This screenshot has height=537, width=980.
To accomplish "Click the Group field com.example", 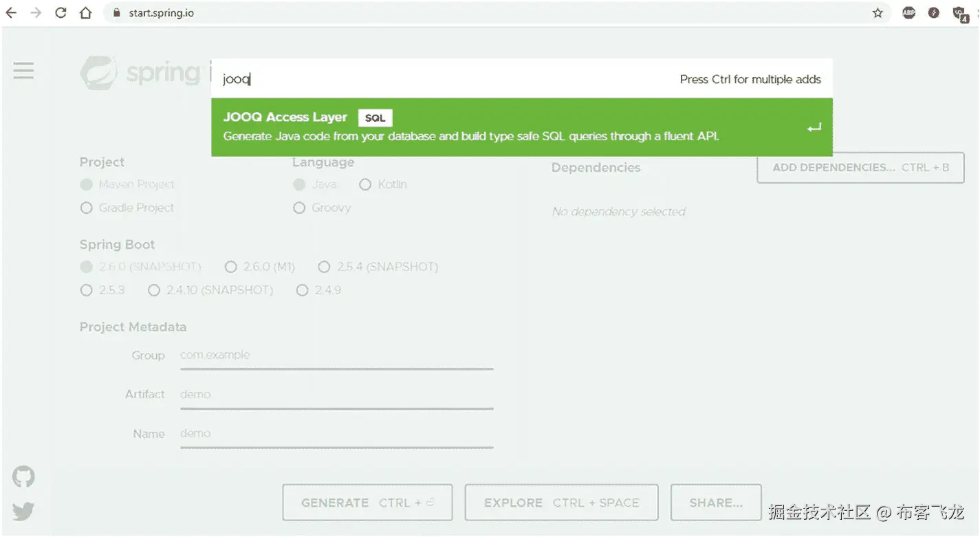I will (336, 355).
